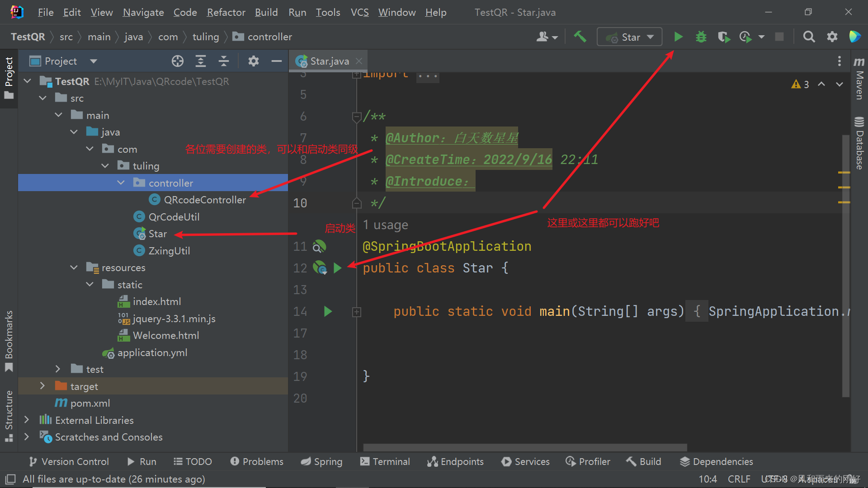The width and height of the screenshot is (868, 488).
Task: Open the Terminal tool window tab
Action: [385, 461]
